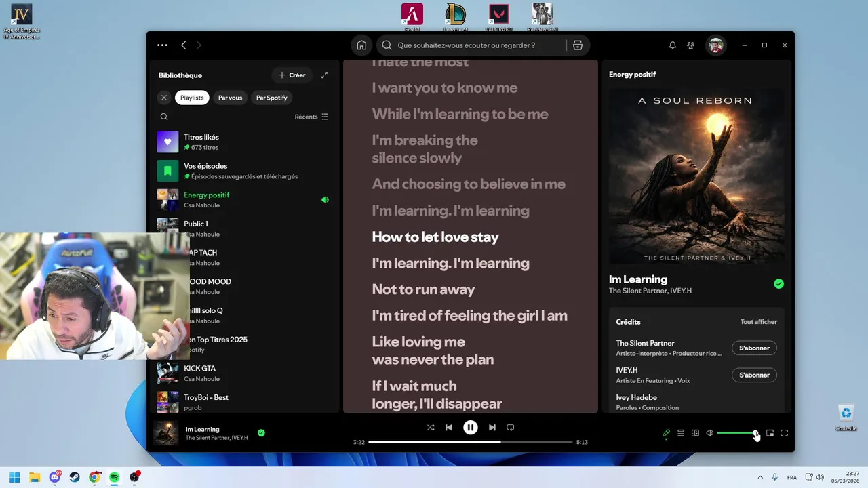Screen dimensions: 868x488
Task: Expand the Bibliothèque panel to full view
Action: click(x=325, y=75)
